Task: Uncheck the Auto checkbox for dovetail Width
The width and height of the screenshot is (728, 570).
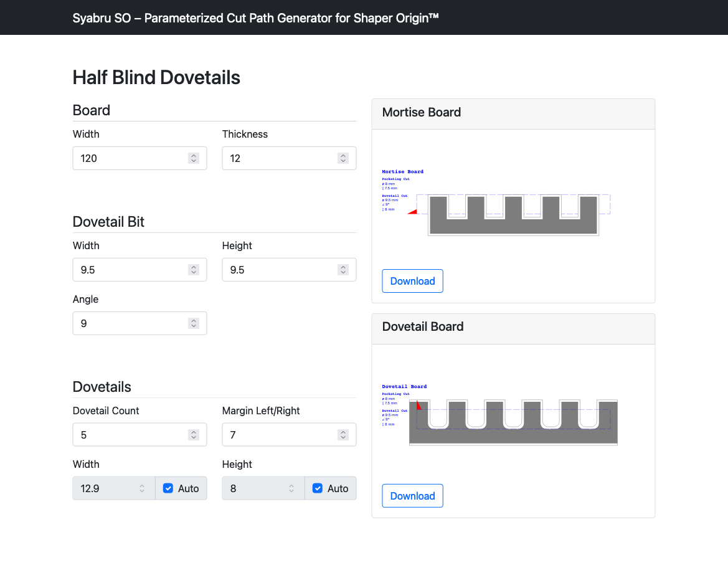Action: (x=168, y=488)
